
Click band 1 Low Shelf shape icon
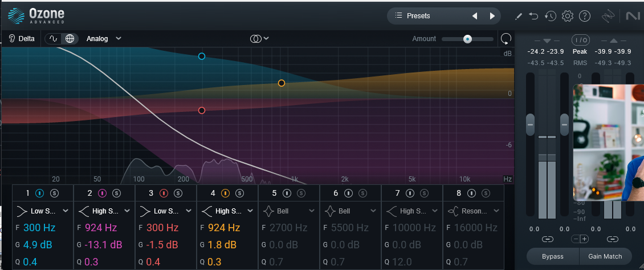point(21,211)
